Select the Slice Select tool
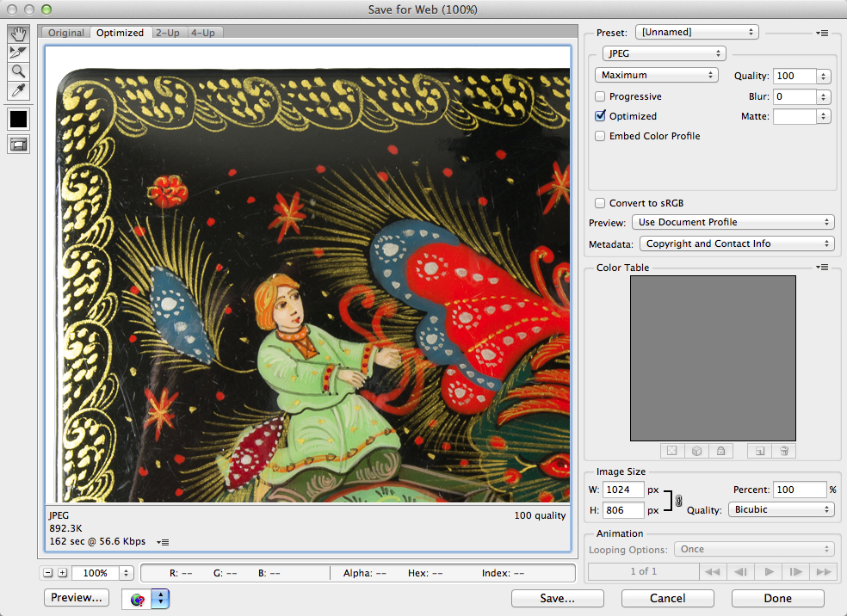This screenshot has width=847, height=616. (18, 52)
